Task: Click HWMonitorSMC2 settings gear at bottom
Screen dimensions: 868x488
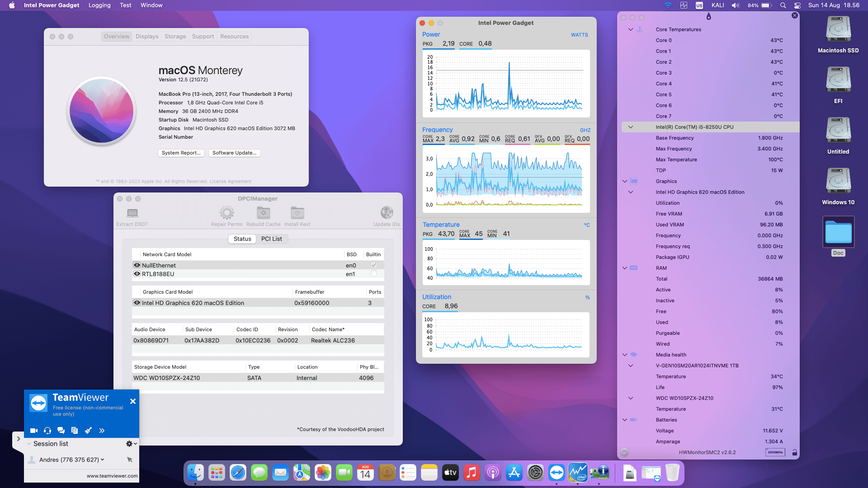Action: 624,452
